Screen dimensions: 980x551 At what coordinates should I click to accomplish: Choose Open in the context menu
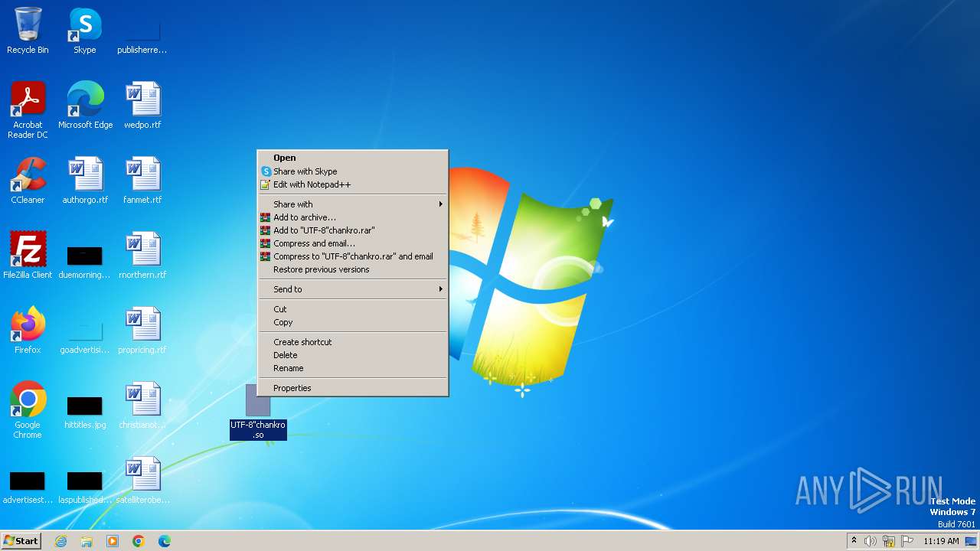(x=352, y=158)
